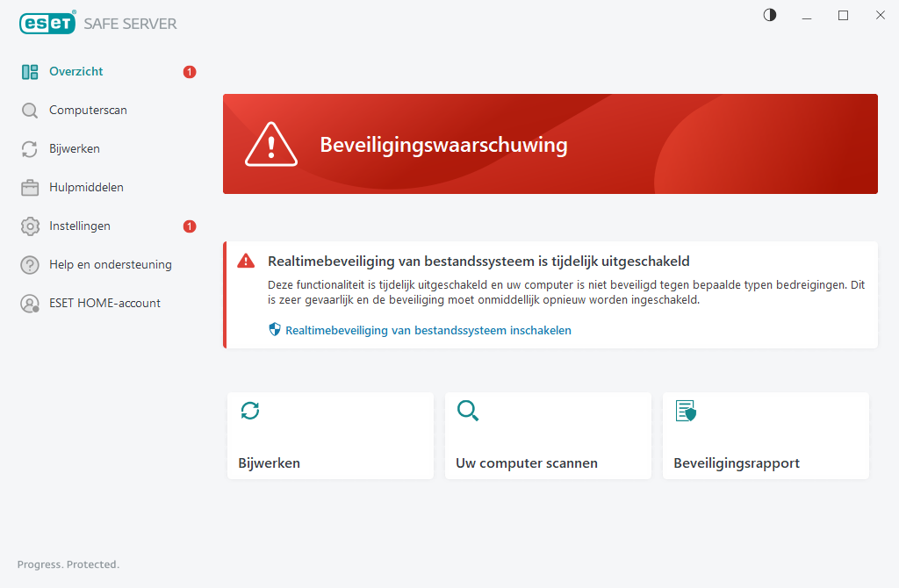Start a scan via Uw computer scannen card
899x588 pixels.
(x=548, y=435)
